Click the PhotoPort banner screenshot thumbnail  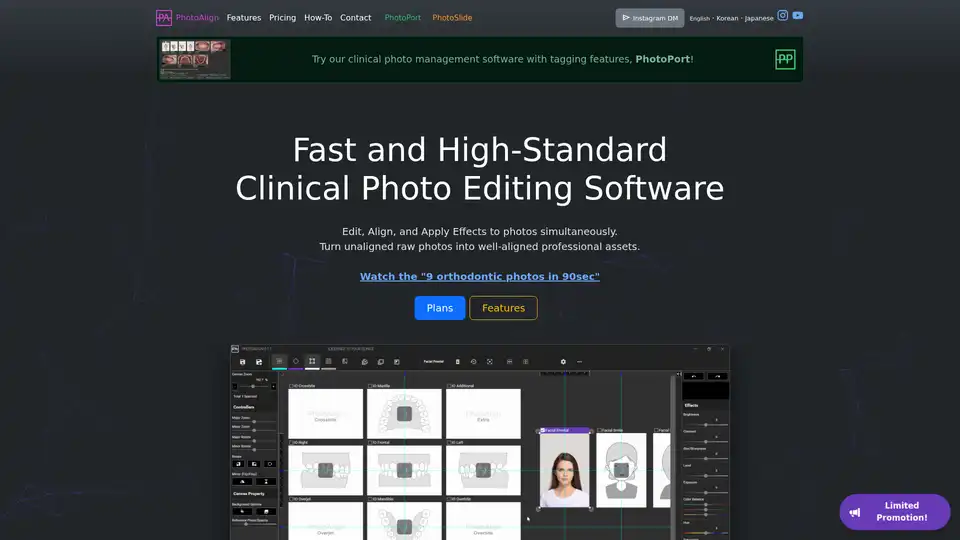pos(195,59)
